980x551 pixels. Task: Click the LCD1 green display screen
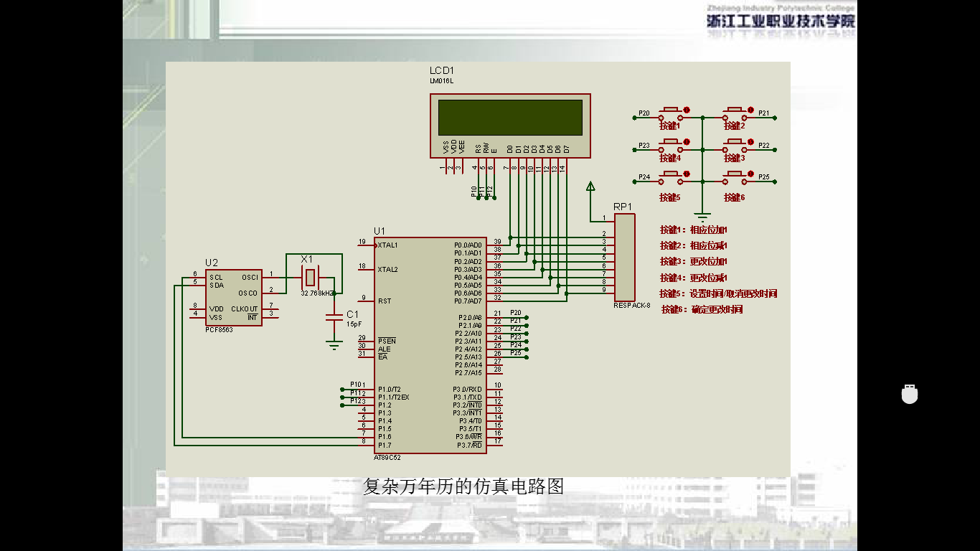tap(510, 117)
